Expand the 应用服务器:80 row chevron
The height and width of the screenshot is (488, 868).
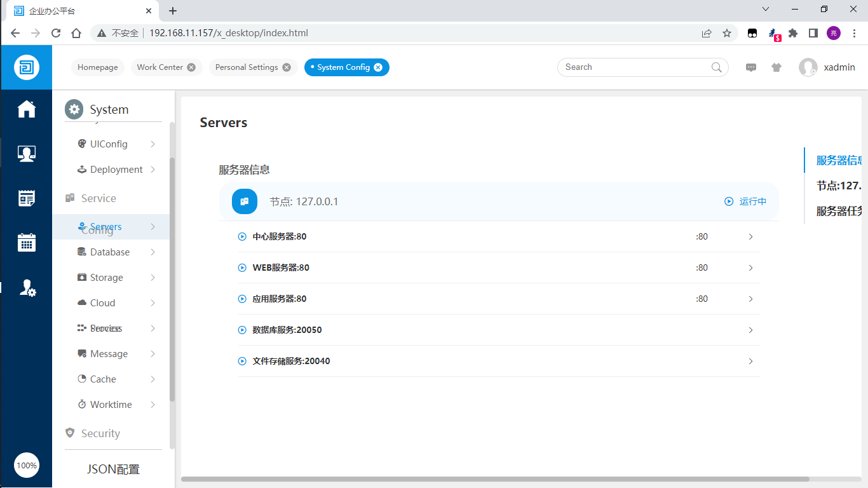click(750, 299)
